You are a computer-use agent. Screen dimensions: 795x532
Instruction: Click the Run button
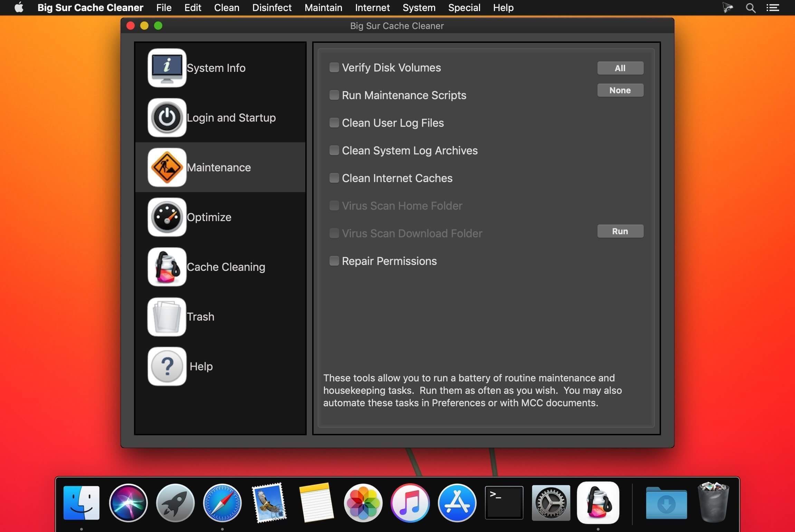[x=620, y=231]
